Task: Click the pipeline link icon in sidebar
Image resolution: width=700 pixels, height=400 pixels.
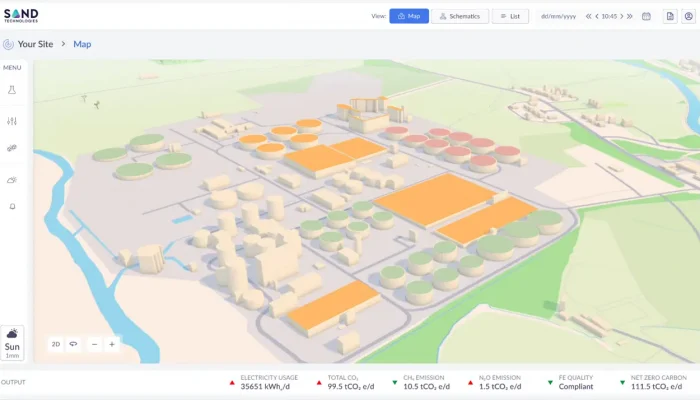Action: point(12,148)
